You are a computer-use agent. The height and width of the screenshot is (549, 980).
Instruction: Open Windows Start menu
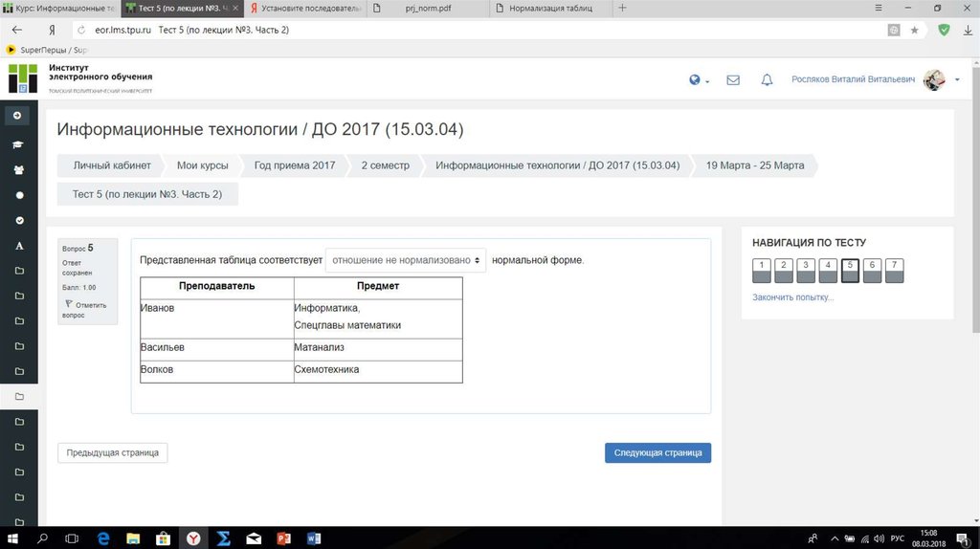click(x=12, y=538)
